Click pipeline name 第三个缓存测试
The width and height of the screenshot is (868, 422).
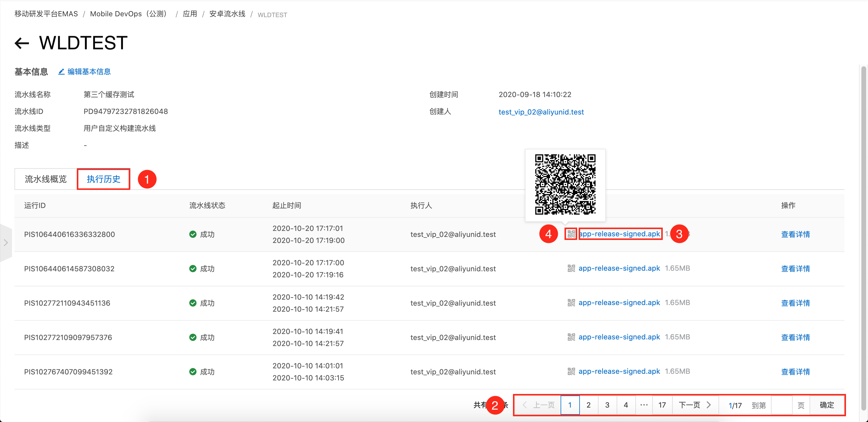[x=108, y=94]
